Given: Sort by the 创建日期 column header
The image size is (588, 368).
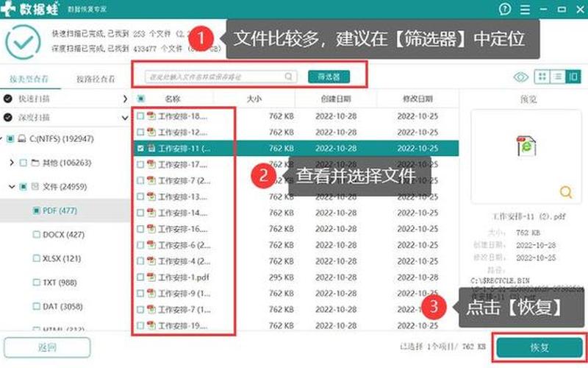Looking at the screenshot, I should tap(336, 99).
